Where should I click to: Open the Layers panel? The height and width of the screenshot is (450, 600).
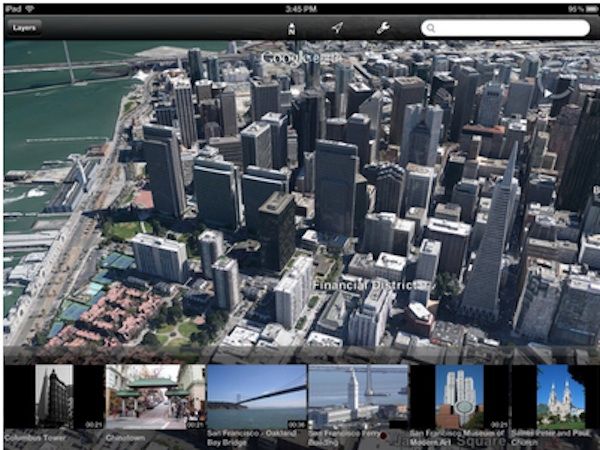pyautogui.click(x=23, y=28)
